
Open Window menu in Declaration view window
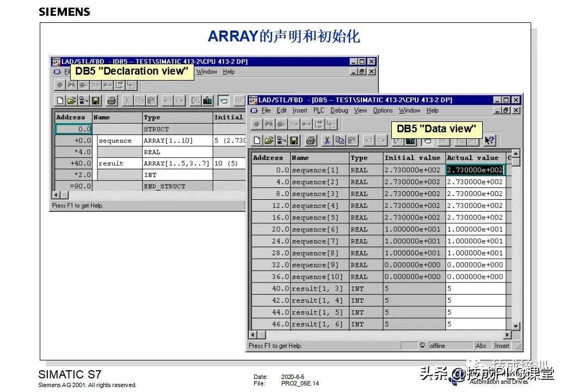pos(206,71)
